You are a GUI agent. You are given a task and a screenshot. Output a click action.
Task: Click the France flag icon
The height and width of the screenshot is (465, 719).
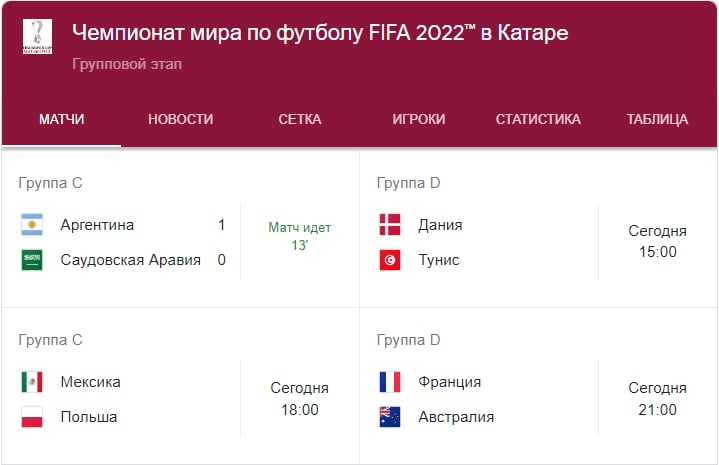(x=390, y=382)
